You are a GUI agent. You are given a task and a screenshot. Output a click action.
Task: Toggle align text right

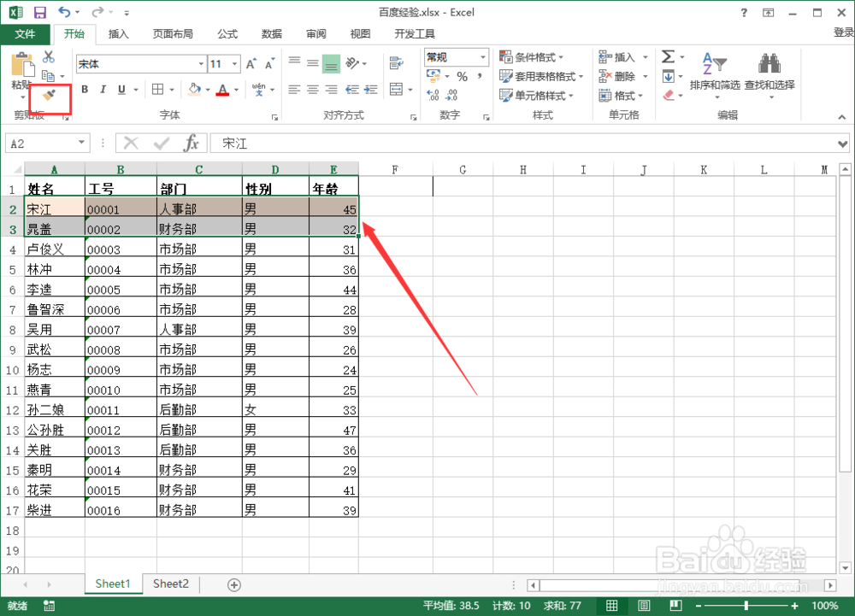(x=331, y=90)
